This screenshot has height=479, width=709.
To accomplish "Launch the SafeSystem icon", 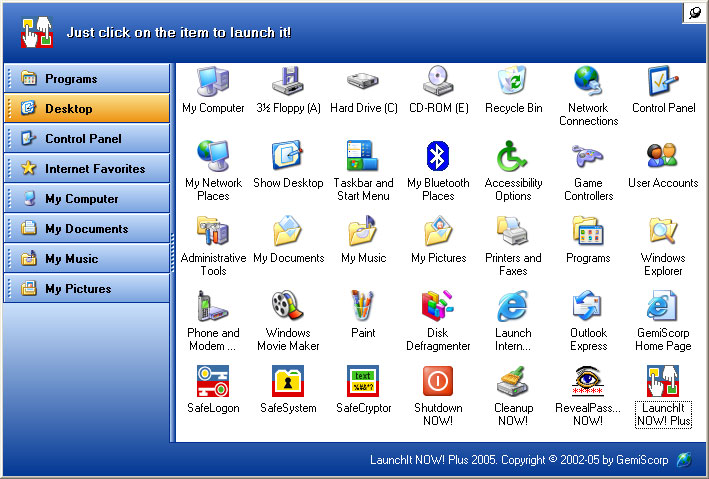I will pos(288,381).
